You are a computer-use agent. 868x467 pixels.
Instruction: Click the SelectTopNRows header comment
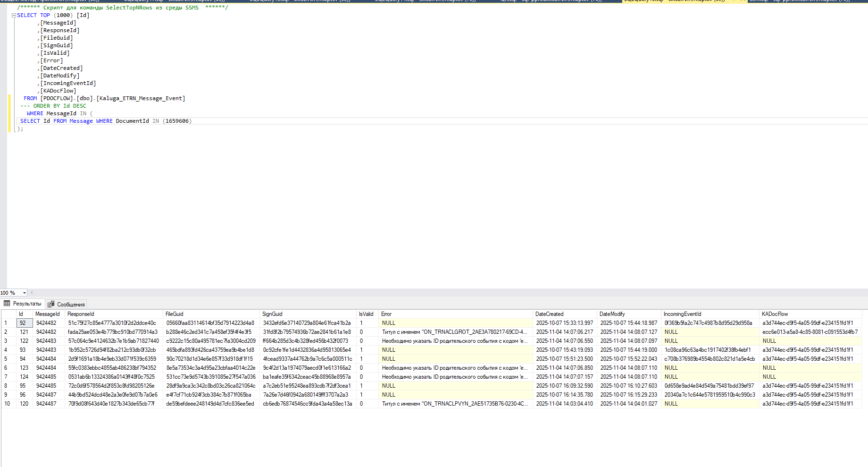click(123, 8)
